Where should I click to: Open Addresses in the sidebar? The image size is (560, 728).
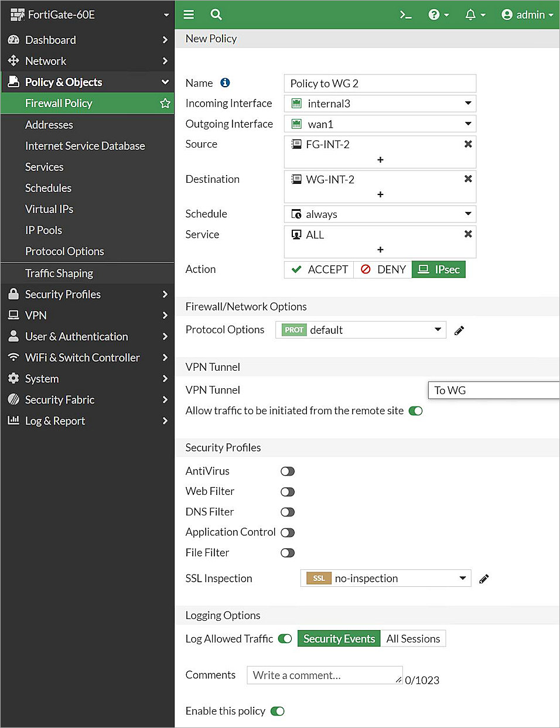[49, 125]
